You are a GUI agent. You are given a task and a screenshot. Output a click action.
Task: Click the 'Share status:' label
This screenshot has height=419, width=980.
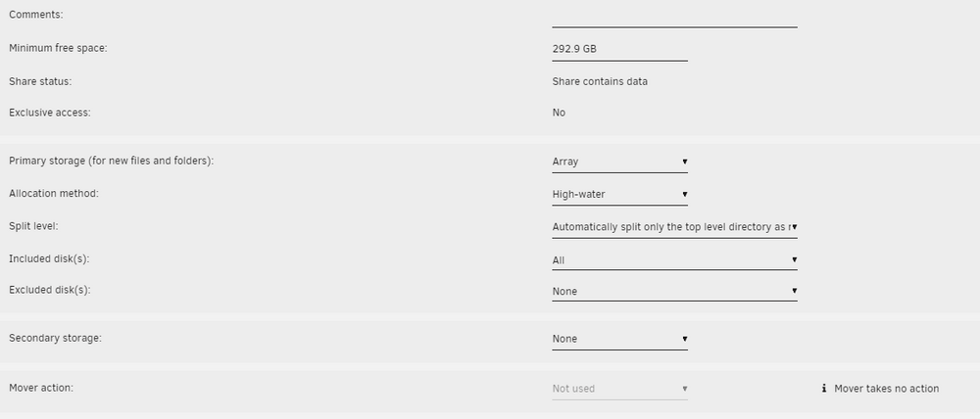click(40, 81)
